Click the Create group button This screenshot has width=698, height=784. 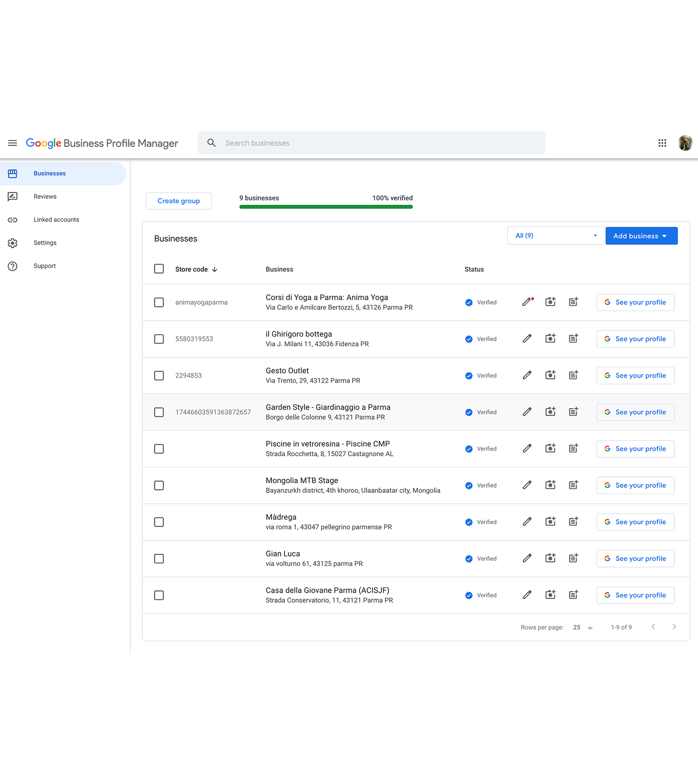(x=178, y=201)
